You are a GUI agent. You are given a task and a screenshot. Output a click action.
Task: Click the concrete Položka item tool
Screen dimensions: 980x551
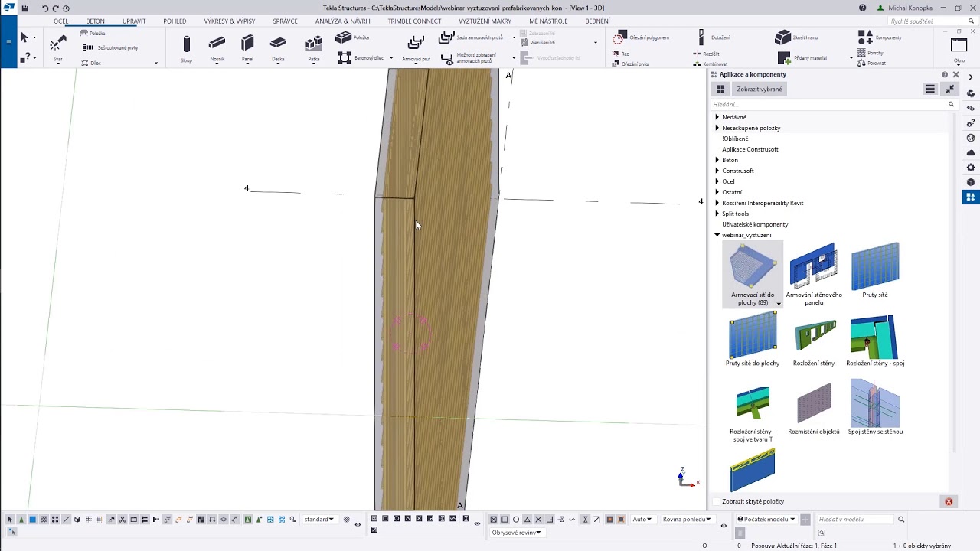click(x=353, y=37)
